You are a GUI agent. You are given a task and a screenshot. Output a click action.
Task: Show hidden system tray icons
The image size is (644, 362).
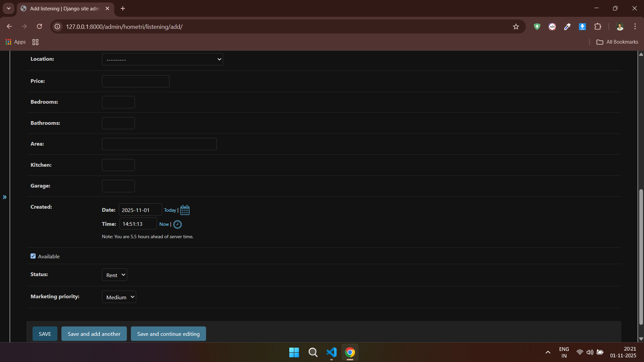pyautogui.click(x=548, y=352)
